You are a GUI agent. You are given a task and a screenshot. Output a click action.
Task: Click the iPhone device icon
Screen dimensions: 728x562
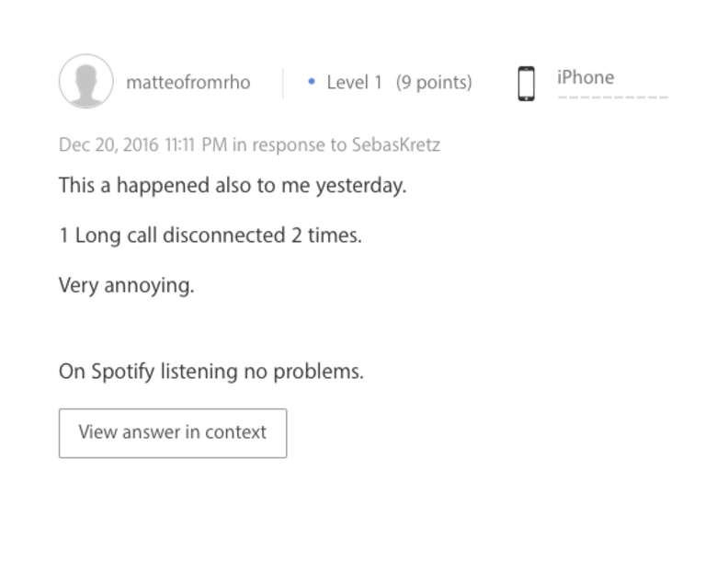526,83
